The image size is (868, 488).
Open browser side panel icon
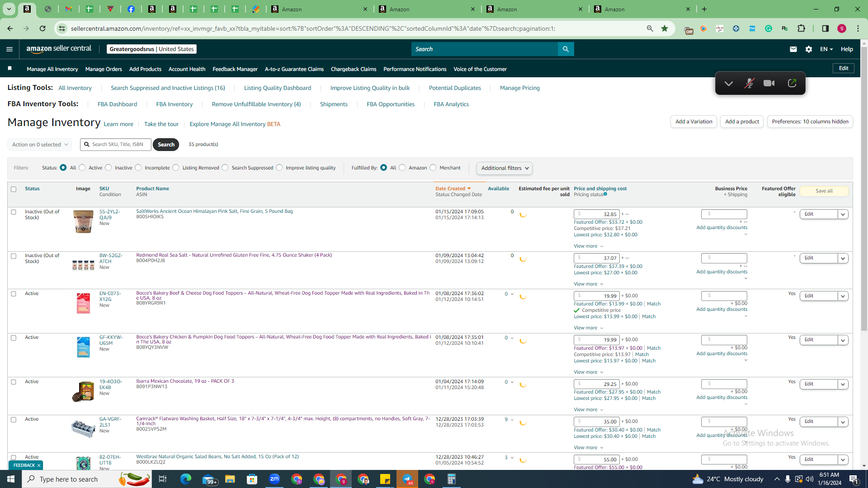pos(826,28)
